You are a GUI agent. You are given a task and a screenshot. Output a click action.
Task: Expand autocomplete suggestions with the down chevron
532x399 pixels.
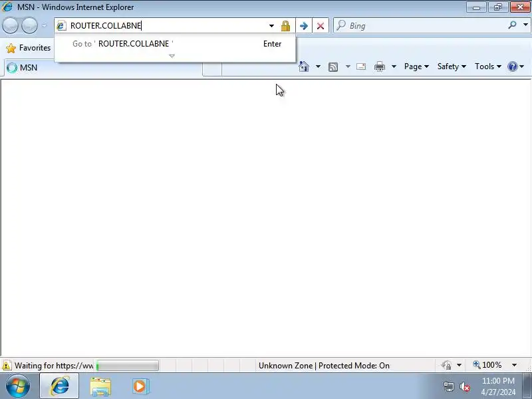(172, 56)
